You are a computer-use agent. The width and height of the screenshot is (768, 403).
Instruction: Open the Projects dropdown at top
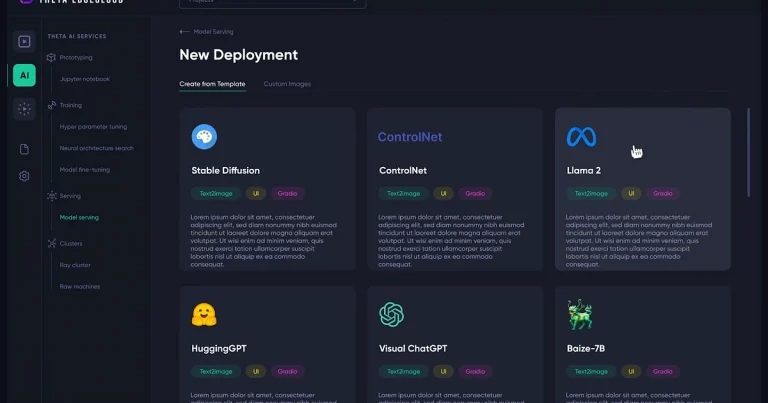(272, 3)
